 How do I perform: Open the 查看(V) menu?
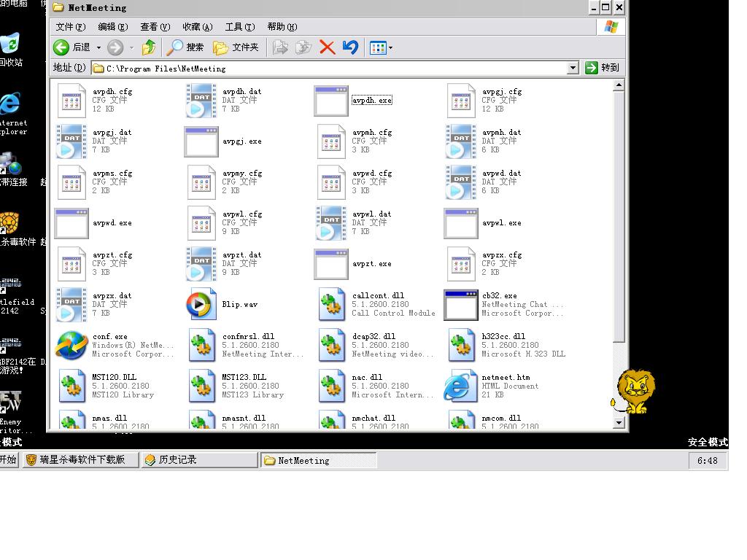[155, 27]
